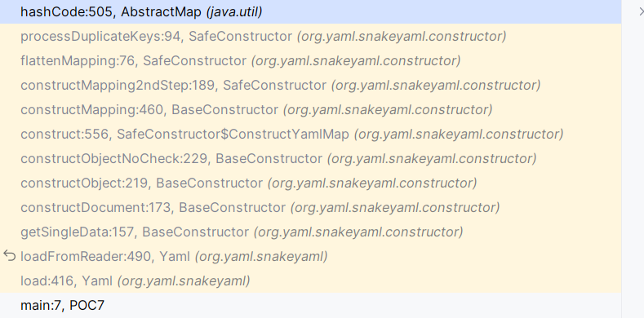Navigate to the getSingleData:157 frame
644x318 pixels.
(310, 232)
